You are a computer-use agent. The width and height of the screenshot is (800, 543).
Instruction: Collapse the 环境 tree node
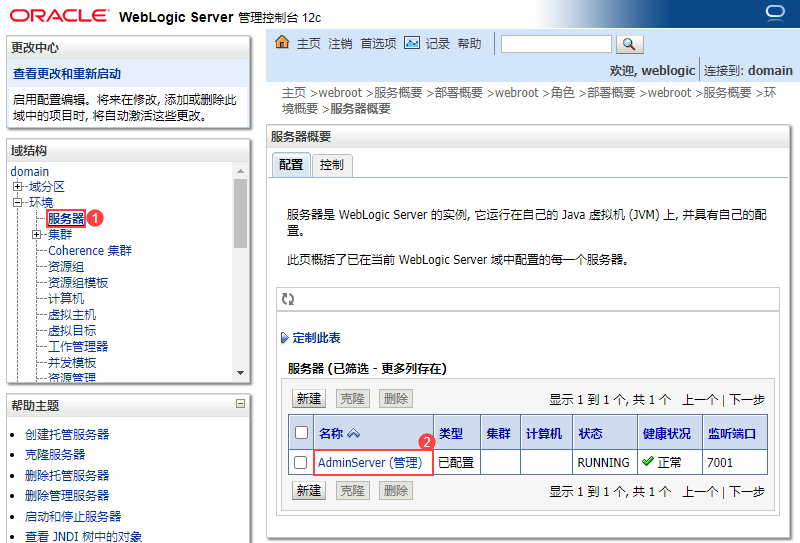[x=18, y=203]
